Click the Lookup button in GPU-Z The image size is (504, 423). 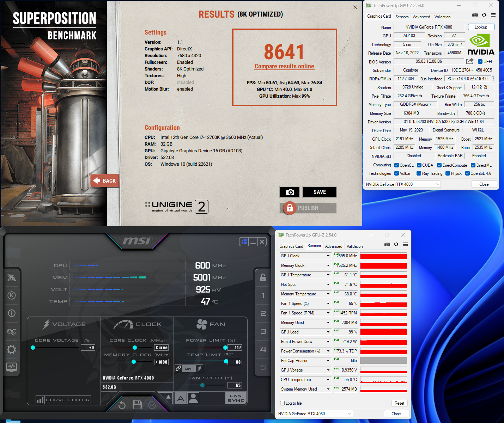tap(481, 27)
